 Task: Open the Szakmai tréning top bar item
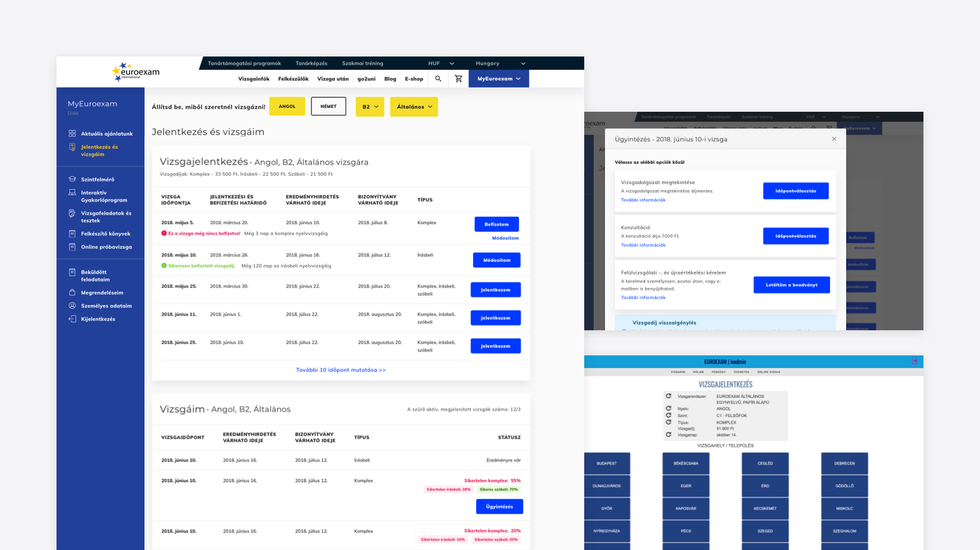362,63
